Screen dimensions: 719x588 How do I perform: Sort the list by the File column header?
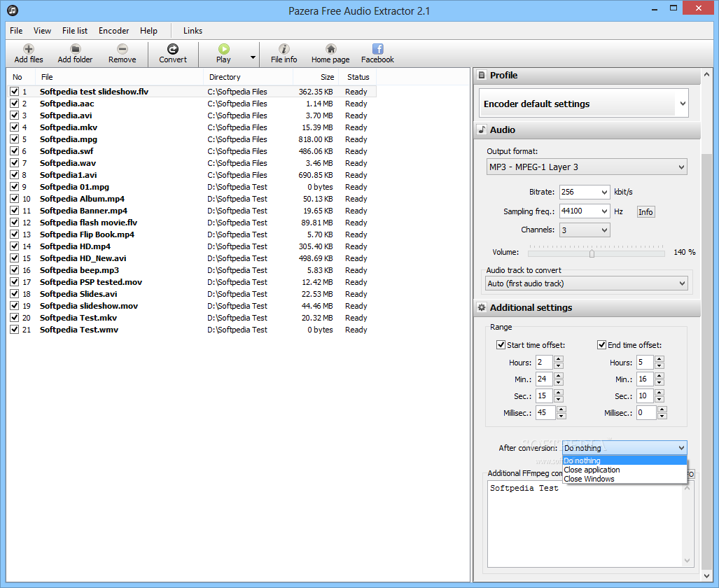[x=120, y=77]
